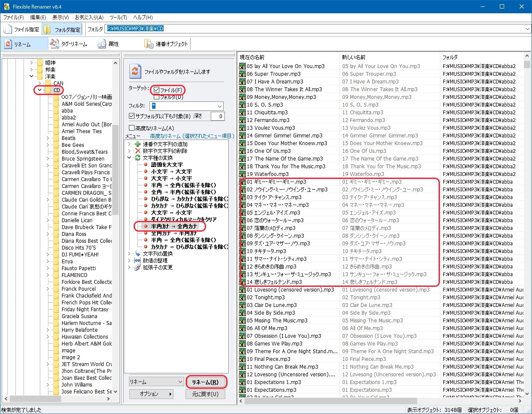The image size is (532, 414).
Task: Click the red X 数字や文字列の削除 icon
Action: tap(137, 151)
